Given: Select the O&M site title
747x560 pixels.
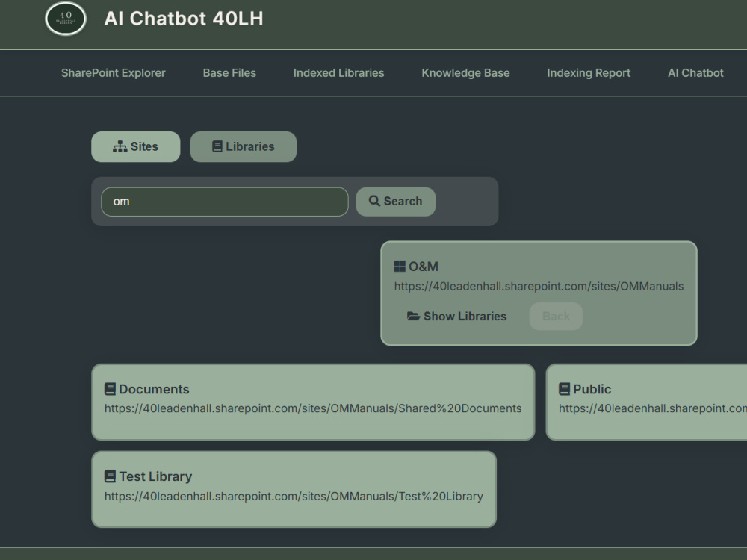Looking at the screenshot, I should (x=424, y=267).
